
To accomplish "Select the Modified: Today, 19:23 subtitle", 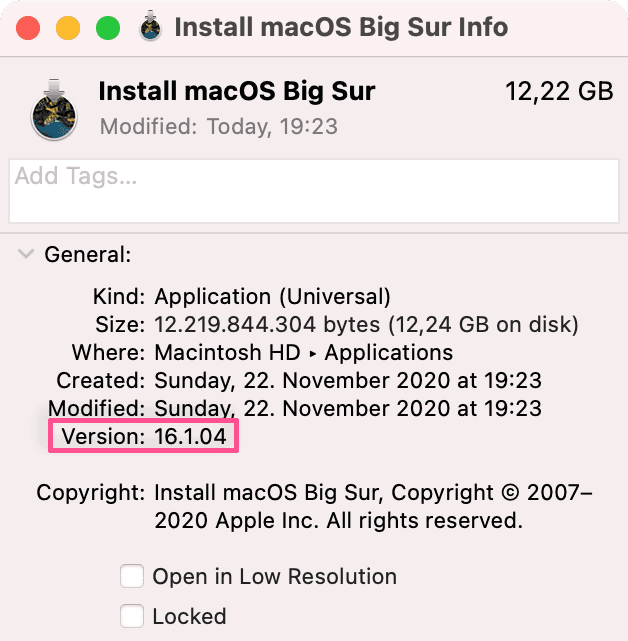I will click(219, 126).
